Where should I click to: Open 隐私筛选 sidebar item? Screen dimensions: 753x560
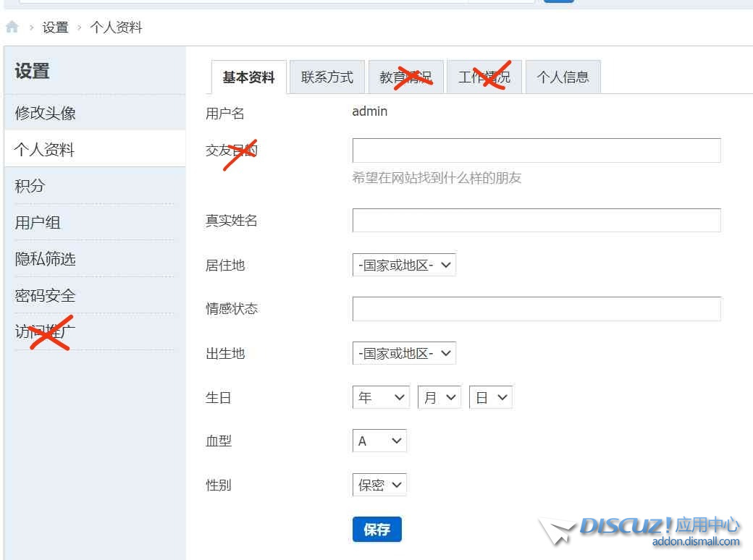(46, 259)
